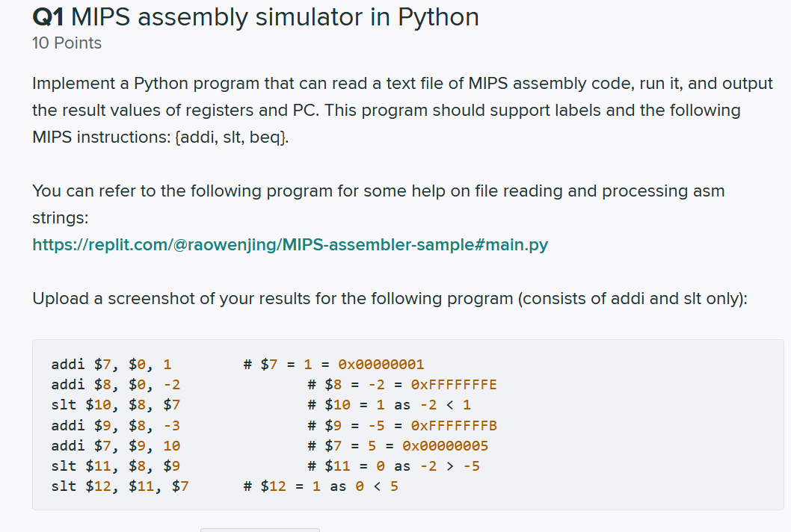
Task: Click the Q1 MIPS assembly simulator heading
Action: (x=255, y=17)
